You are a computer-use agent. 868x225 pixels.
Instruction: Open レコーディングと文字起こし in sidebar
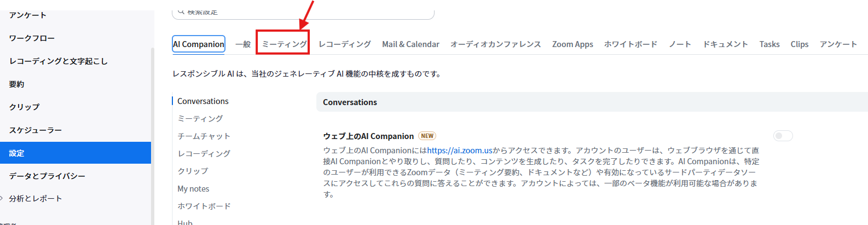pyautogui.click(x=58, y=61)
